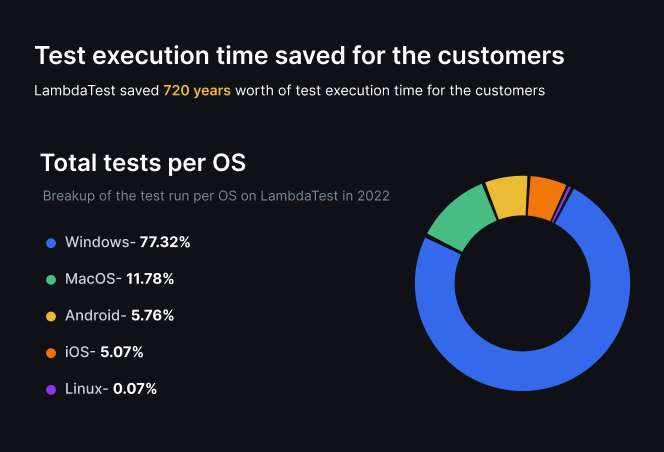
Task: Click the "Test execution time saved" heading
Action: [299, 56]
